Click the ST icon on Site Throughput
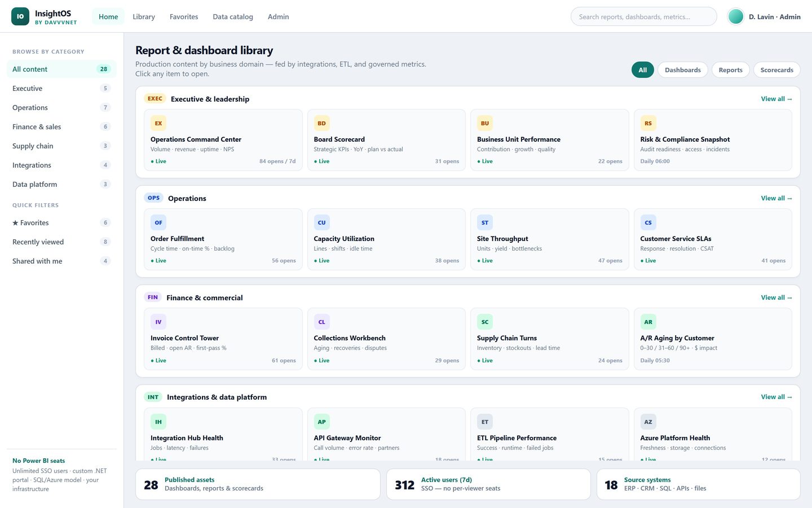Image resolution: width=812 pixels, height=508 pixels. tap(485, 222)
